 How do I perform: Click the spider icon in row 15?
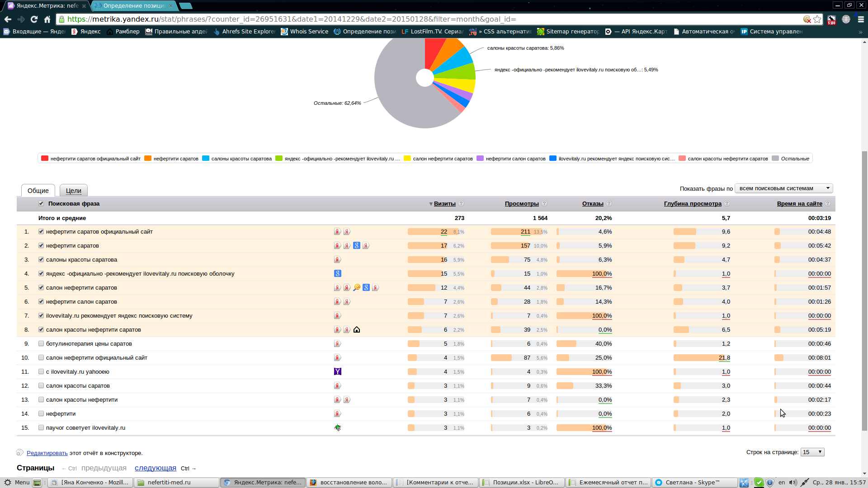click(338, 427)
